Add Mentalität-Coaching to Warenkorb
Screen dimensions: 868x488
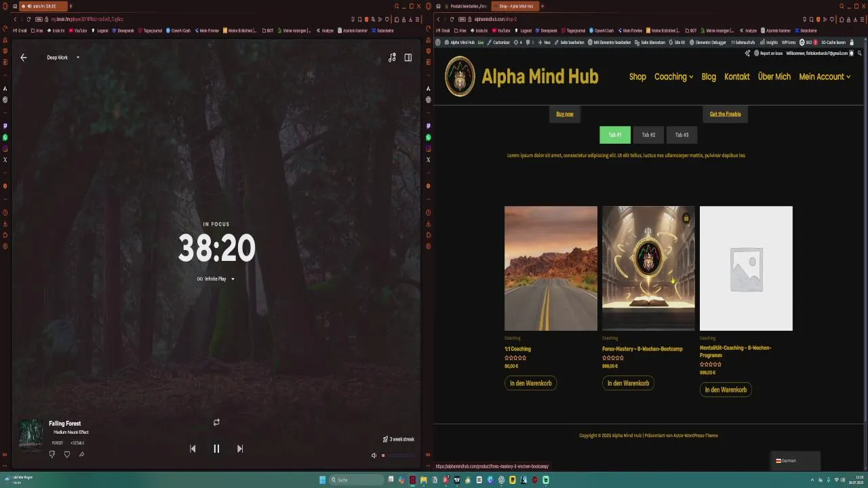coord(726,390)
